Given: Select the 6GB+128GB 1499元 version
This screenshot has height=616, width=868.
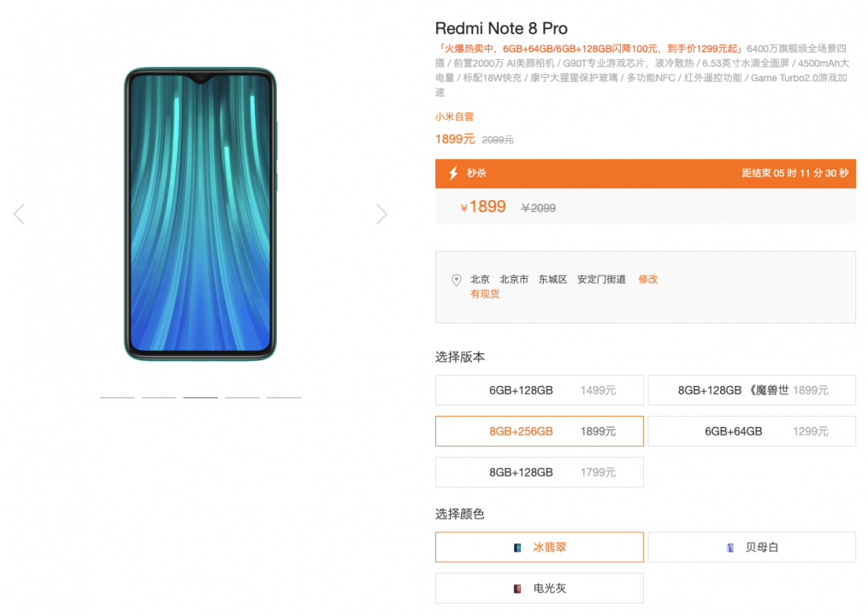Looking at the screenshot, I should pyautogui.click(x=539, y=390).
